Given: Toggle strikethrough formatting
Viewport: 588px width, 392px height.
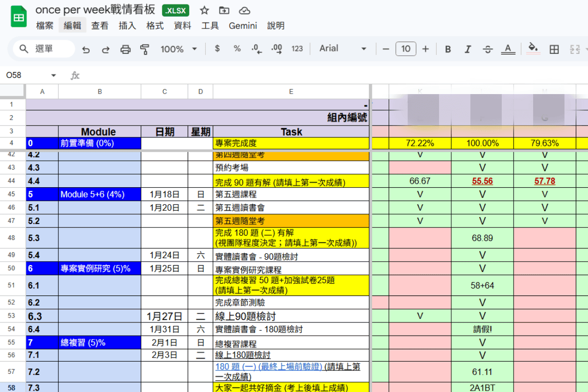Looking at the screenshot, I should pyautogui.click(x=488, y=49).
